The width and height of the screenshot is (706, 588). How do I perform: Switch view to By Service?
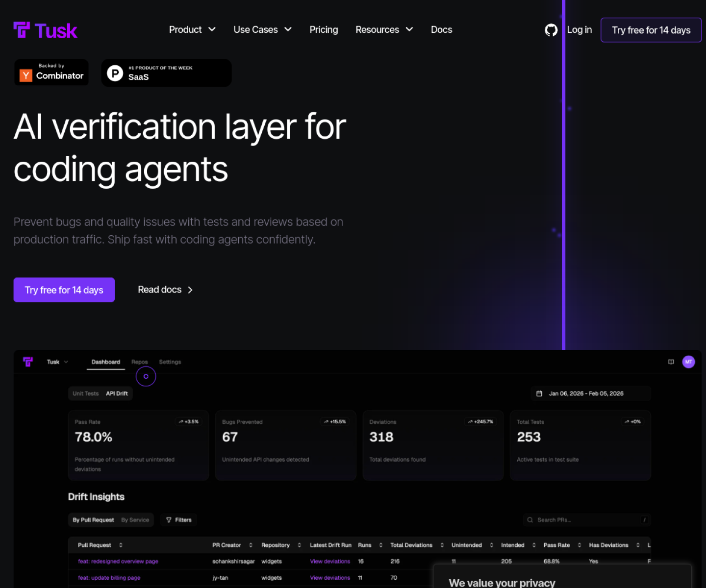point(135,520)
